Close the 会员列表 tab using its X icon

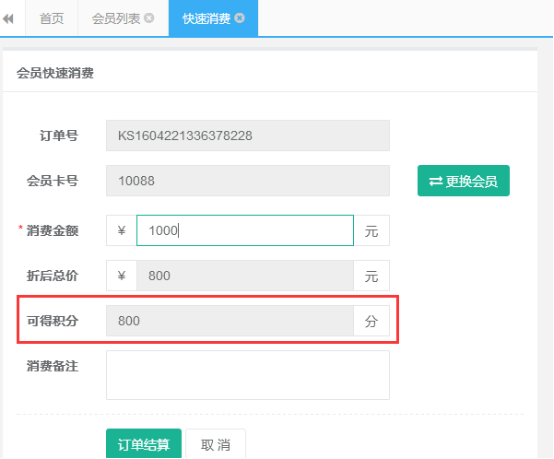(149, 18)
